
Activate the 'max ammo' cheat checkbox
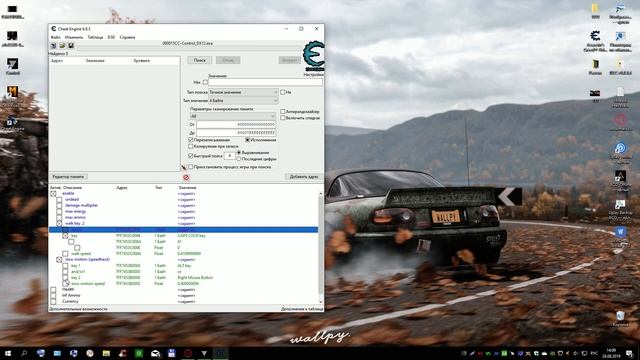point(59,218)
